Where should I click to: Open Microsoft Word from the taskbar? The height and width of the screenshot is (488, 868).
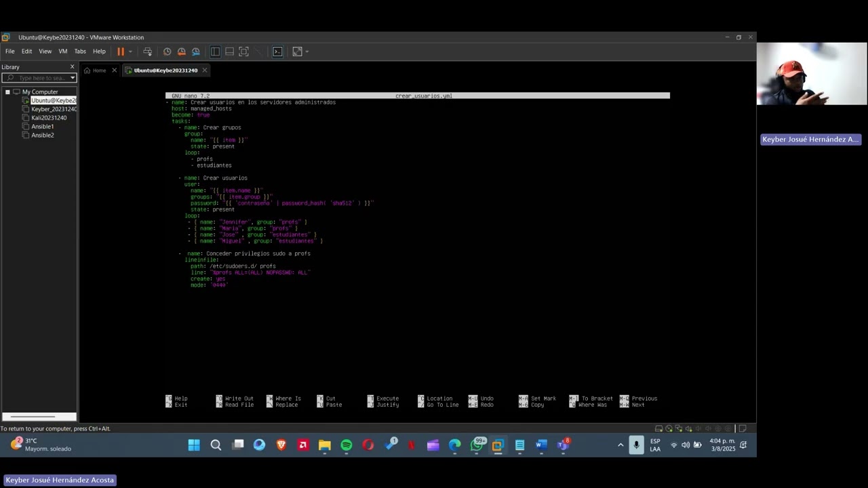(541, 445)
